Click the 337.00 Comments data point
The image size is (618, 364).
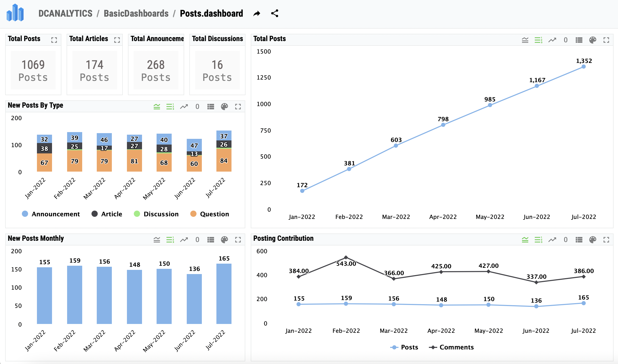click(536, 282)
